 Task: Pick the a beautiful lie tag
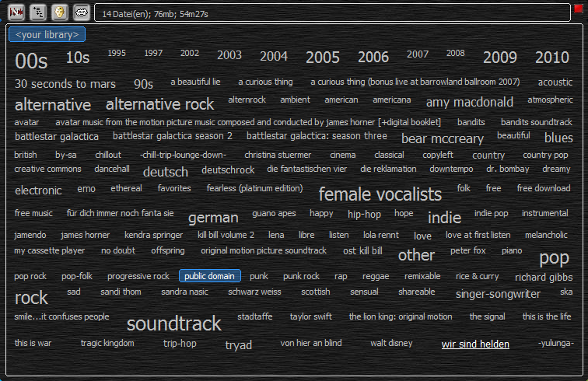[x=195, y=82]
